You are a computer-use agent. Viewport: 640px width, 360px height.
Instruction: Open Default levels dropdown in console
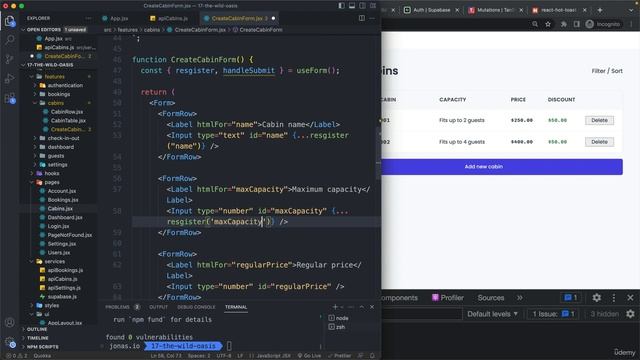click(x=492, y=314)
